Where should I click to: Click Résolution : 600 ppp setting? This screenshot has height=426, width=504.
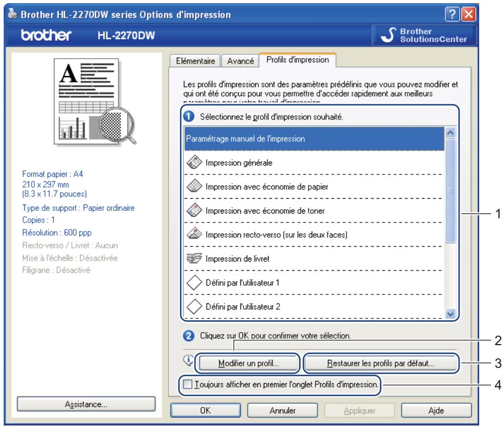(x=57, y=233)
